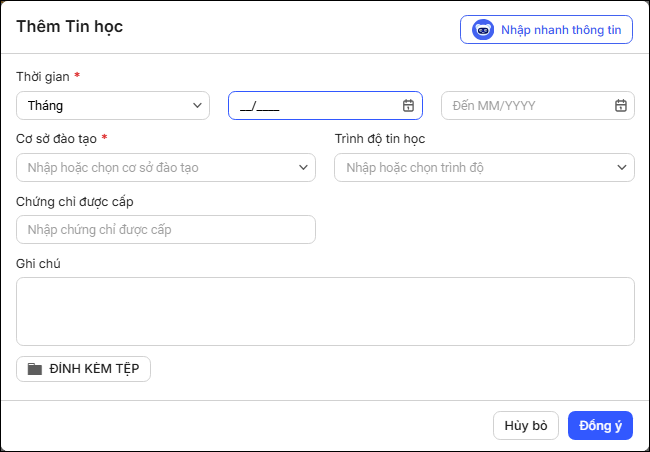Image resolution: width=650 pixels, height=452 pixels.
Task: Focus the start date __/____ field
Action: pos(325,106)
